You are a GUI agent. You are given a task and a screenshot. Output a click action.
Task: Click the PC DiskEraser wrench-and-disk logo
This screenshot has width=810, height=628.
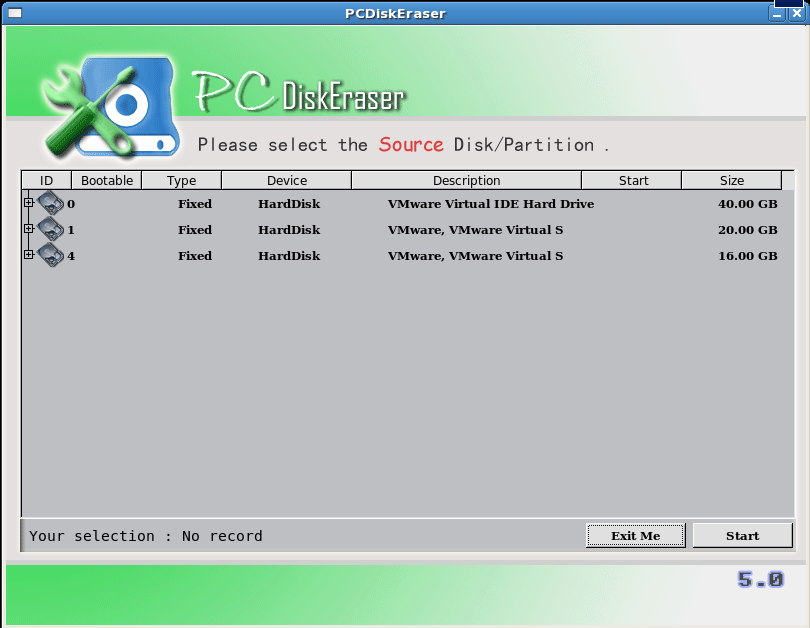tap(111, 107)
